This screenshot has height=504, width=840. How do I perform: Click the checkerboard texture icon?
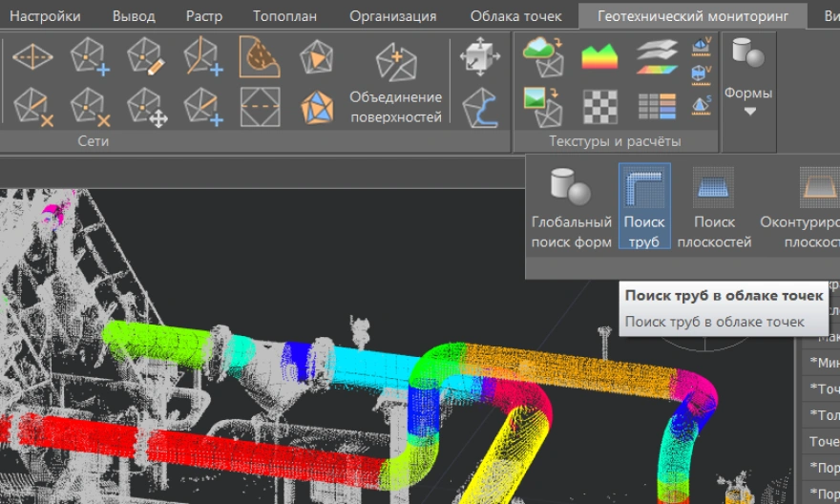click(600, 106)
